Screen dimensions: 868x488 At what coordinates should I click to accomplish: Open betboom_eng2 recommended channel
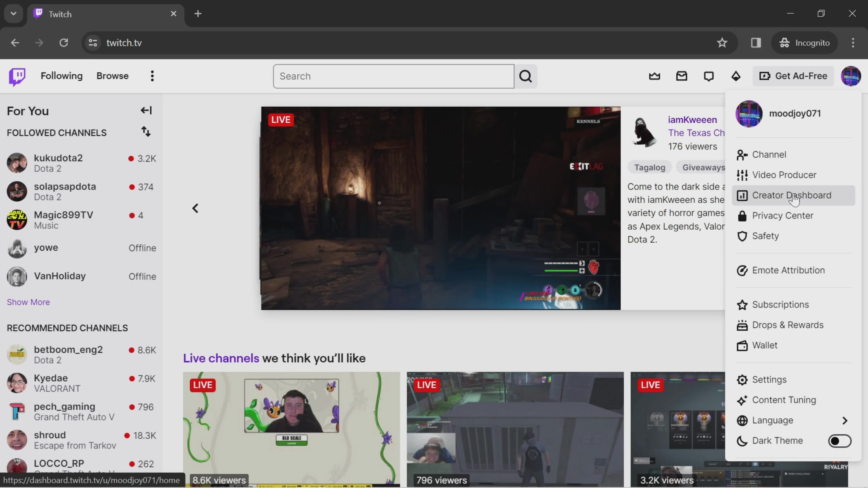point(82,355)
